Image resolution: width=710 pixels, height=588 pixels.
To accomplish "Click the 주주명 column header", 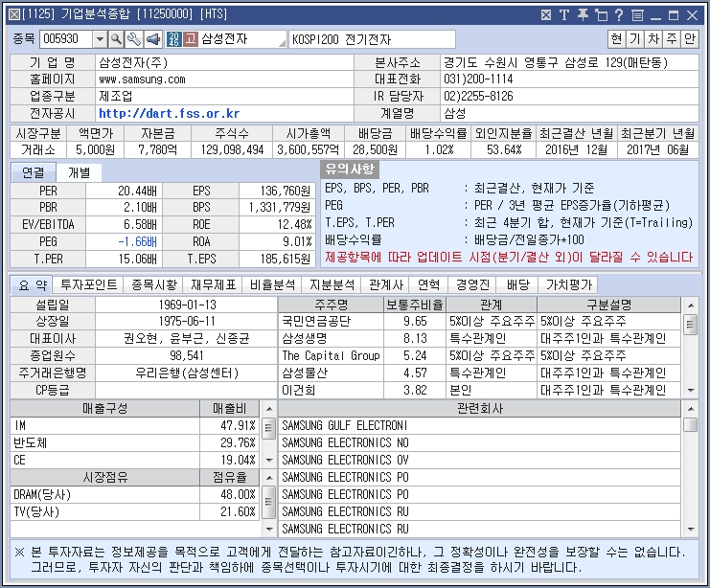I will 331,305.
